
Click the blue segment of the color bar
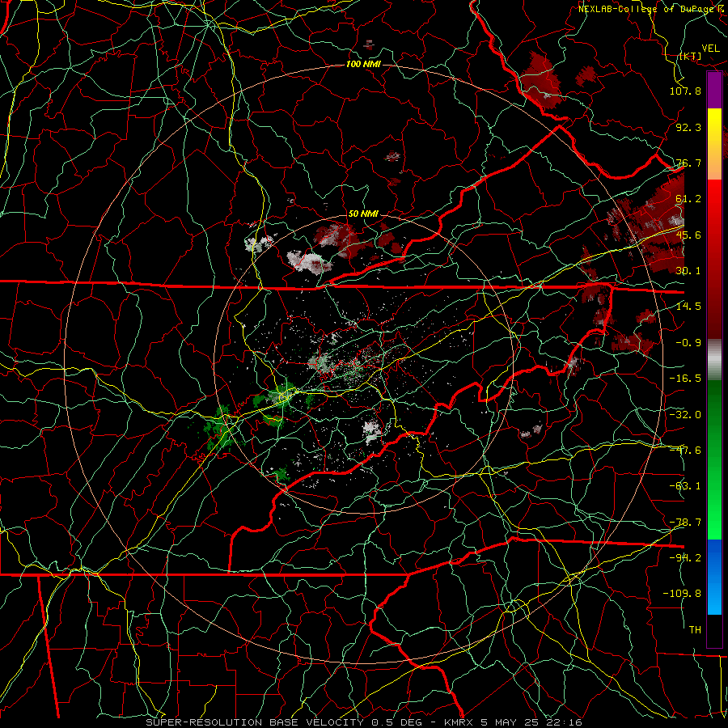714,557
